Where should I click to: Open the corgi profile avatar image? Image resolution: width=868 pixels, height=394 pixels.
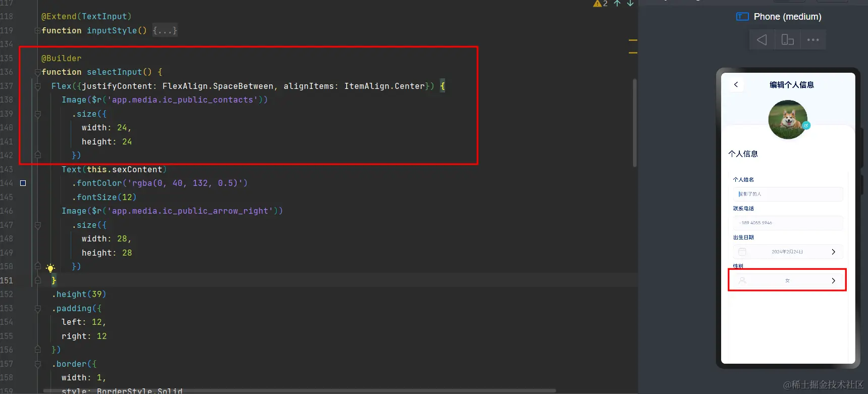pos(787,120)
